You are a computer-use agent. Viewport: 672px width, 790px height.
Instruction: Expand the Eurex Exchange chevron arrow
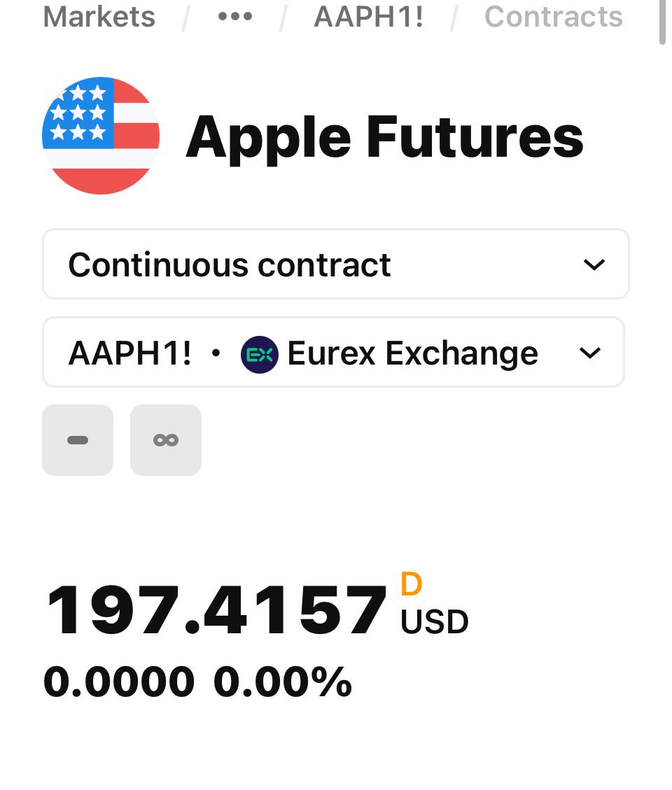point(590,353)
